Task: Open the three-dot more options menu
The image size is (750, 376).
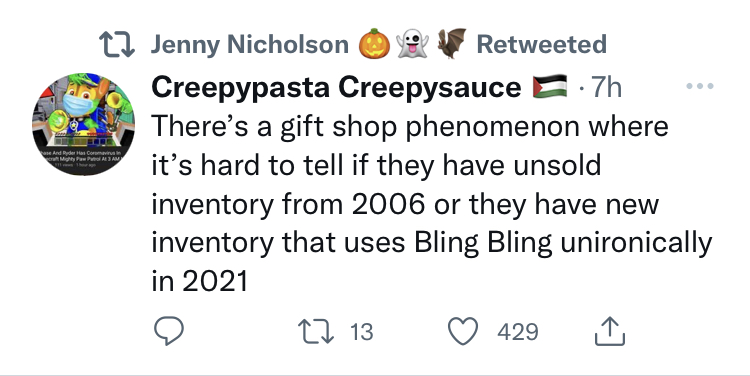Action: (700, 86)
